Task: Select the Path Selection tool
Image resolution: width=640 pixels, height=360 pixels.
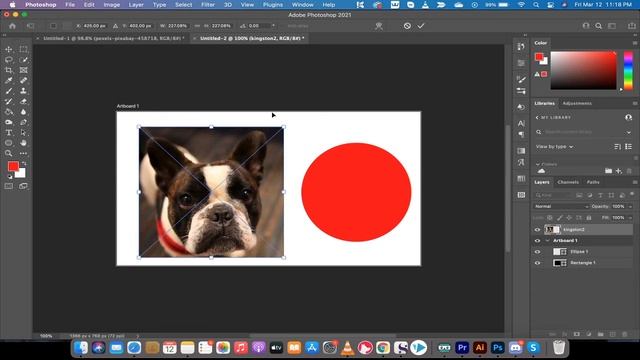Action: 23,133
